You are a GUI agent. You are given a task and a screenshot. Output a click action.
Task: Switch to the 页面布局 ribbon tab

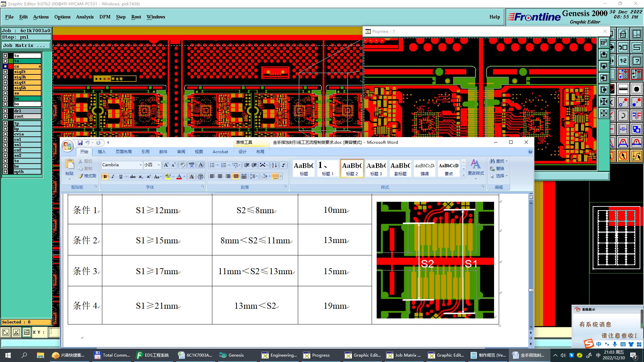click(123, 152)
